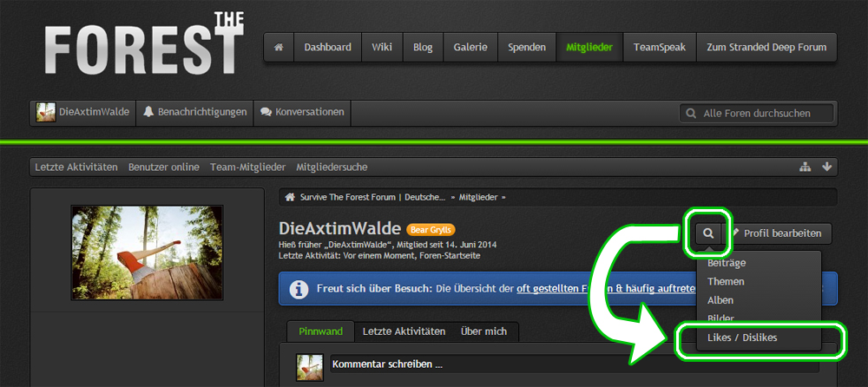Click the breadcrumb home icon
This screenshot has height=387, width=868.
click(x=291, y=198)
